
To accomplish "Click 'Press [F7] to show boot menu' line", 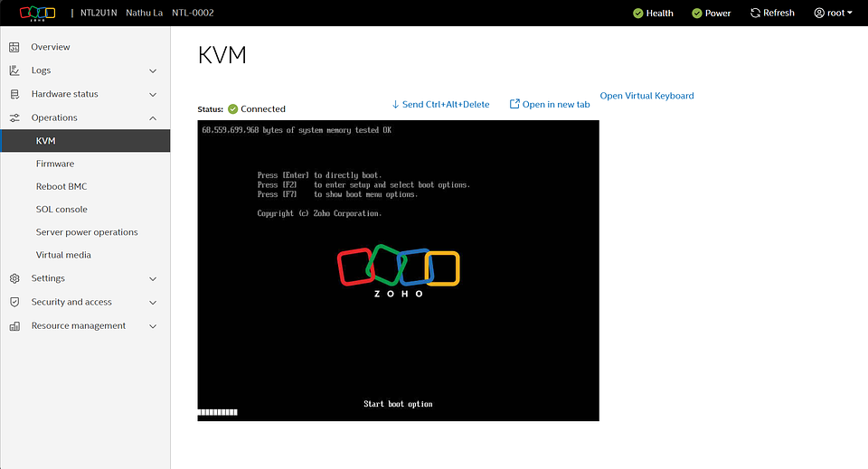I will pos(337,194).
